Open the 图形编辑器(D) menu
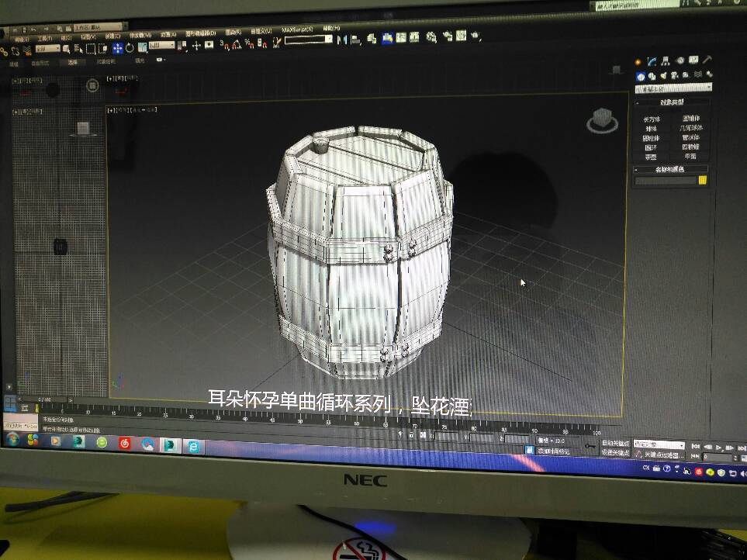 click(201, 33)
